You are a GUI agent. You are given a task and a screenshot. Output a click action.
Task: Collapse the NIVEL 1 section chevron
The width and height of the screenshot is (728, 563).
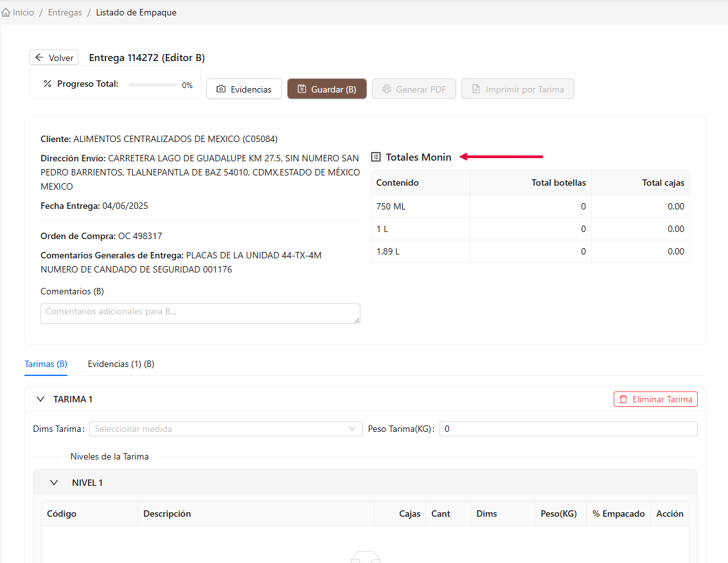click(54, 483)
